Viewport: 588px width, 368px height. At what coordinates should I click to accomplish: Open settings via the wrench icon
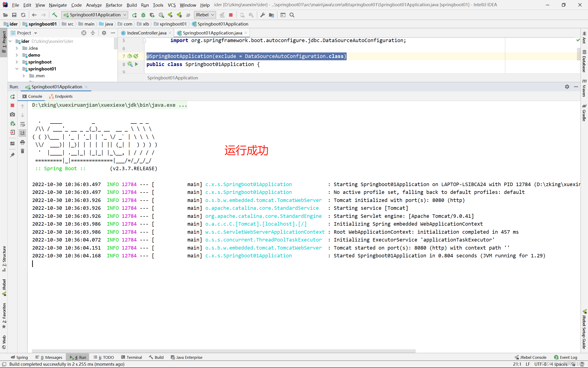tap(262, 15)
